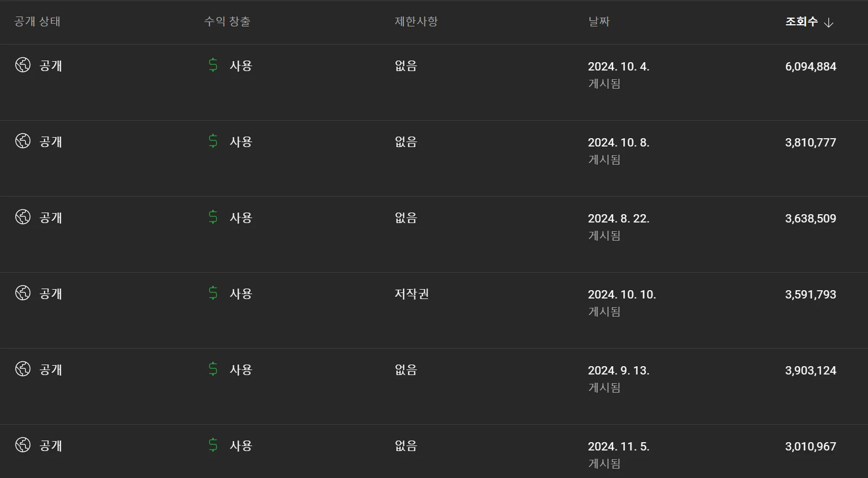Click the 공개 상태 column header
This screenshot has width=868, height=478.
click(37, 21)
